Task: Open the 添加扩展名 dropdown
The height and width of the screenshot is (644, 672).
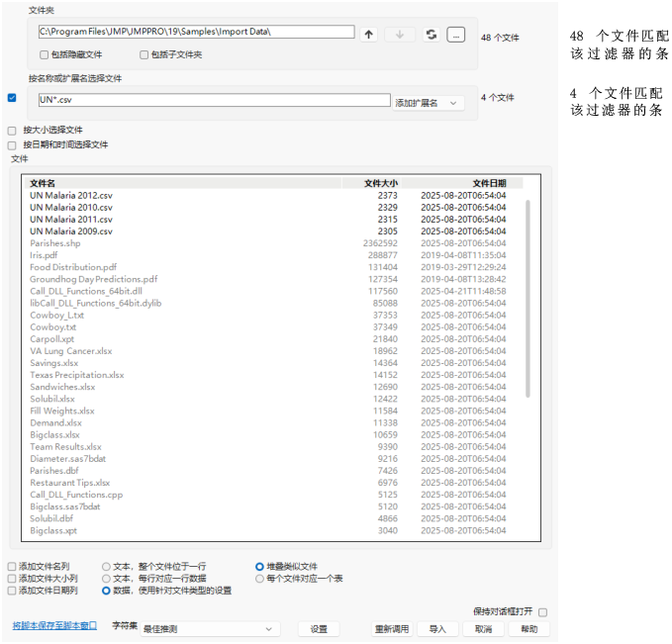Action: coord(429,103)
